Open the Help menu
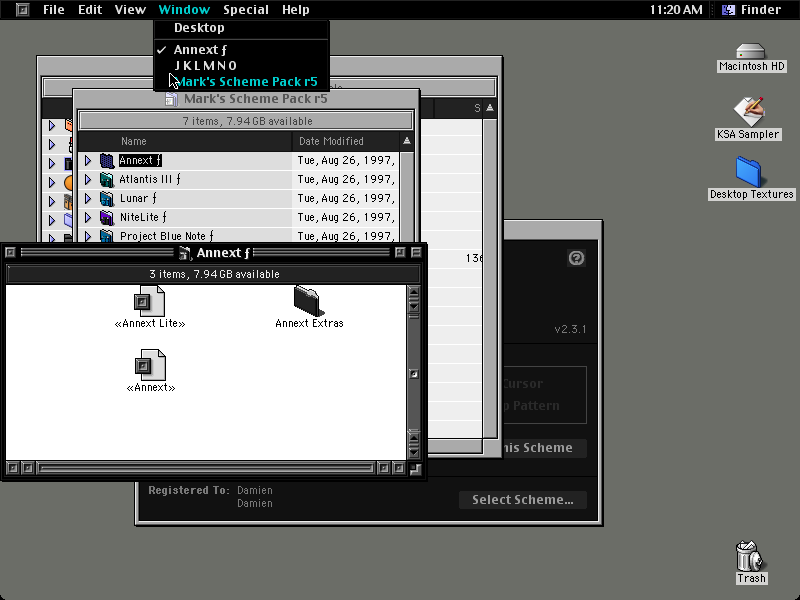The height and width of the screenshot is (600, 800). point(296,10)
